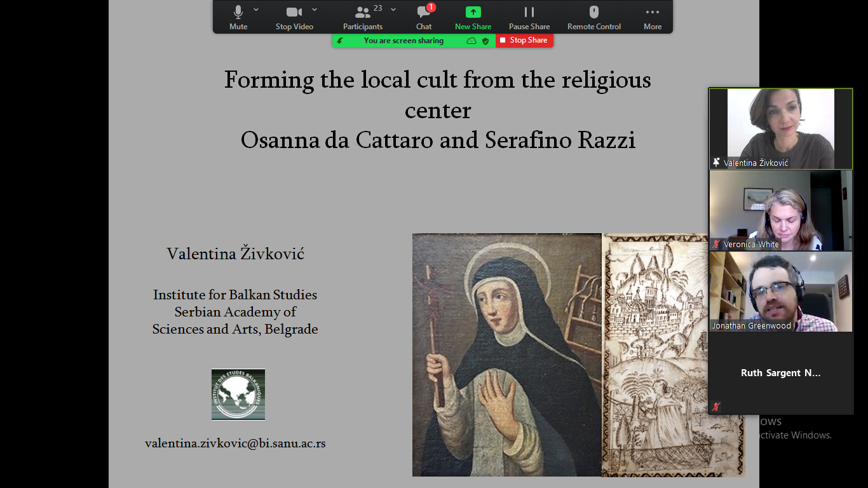Click the 'Activate Windows' watermark text
868x488 pixels.
tap(794, 435)
